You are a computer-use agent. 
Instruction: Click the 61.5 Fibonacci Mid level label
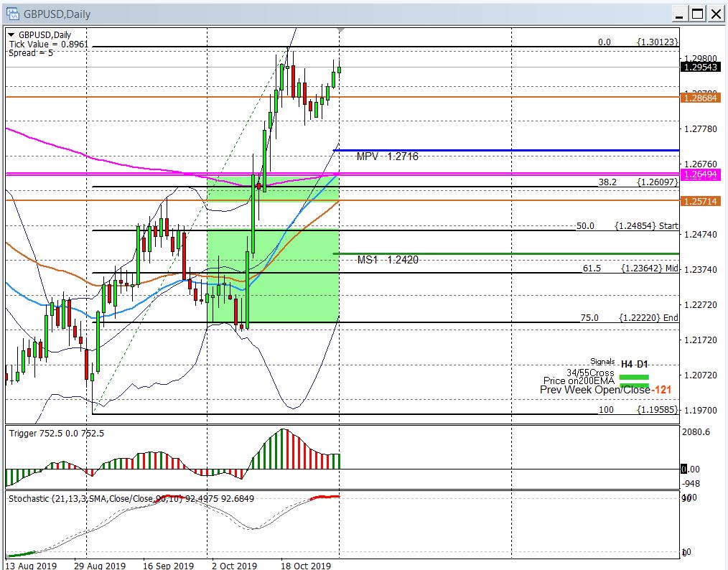tap(629, 268)
